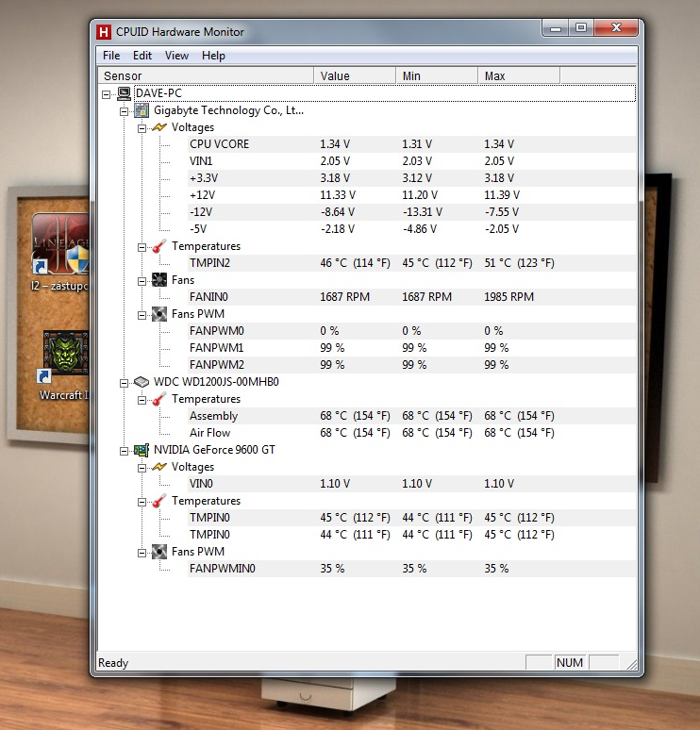
Task: Click the Ready status bar text
Action: click(113, 662)
